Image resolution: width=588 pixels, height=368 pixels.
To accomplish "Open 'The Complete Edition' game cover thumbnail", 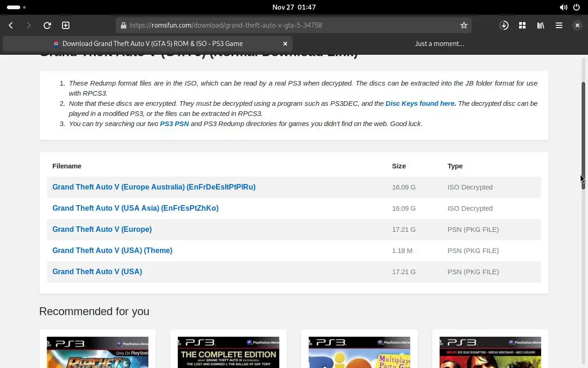I will (228, 352).
